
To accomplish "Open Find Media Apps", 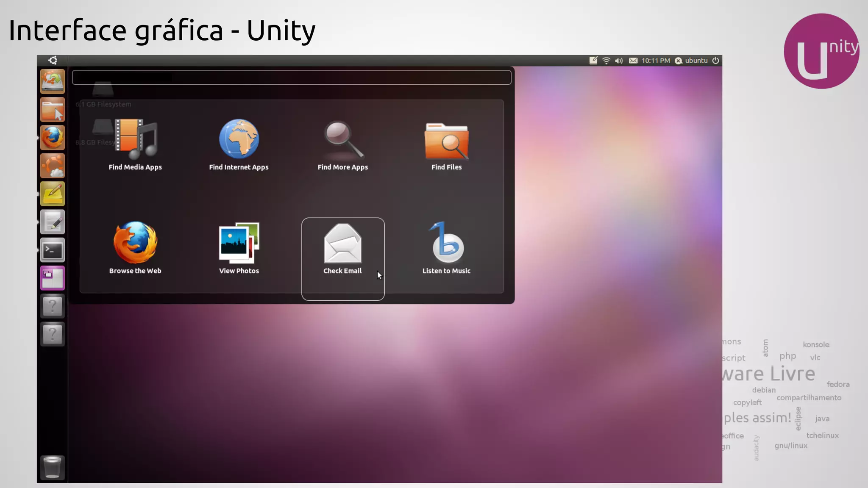I will (135, 144).
